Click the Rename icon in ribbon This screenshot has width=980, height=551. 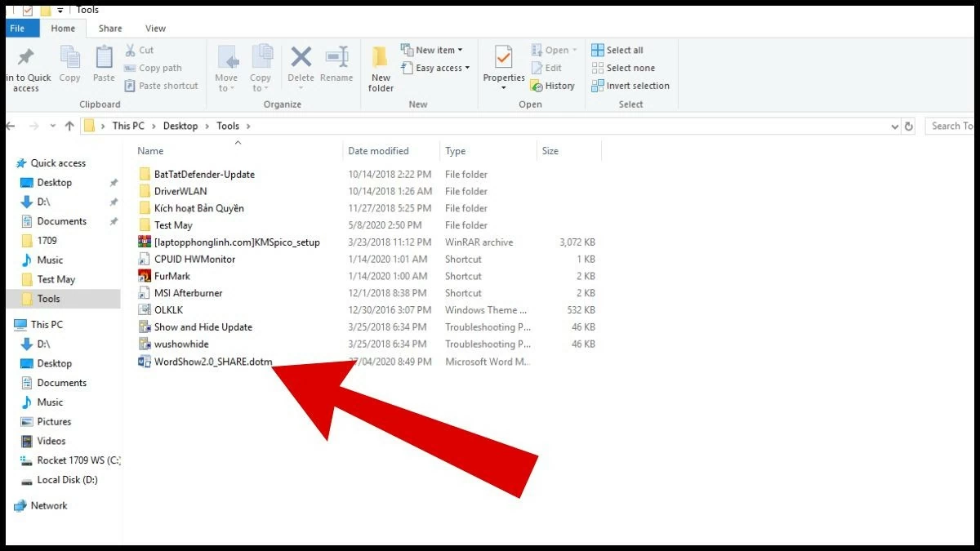click(336, 65)
